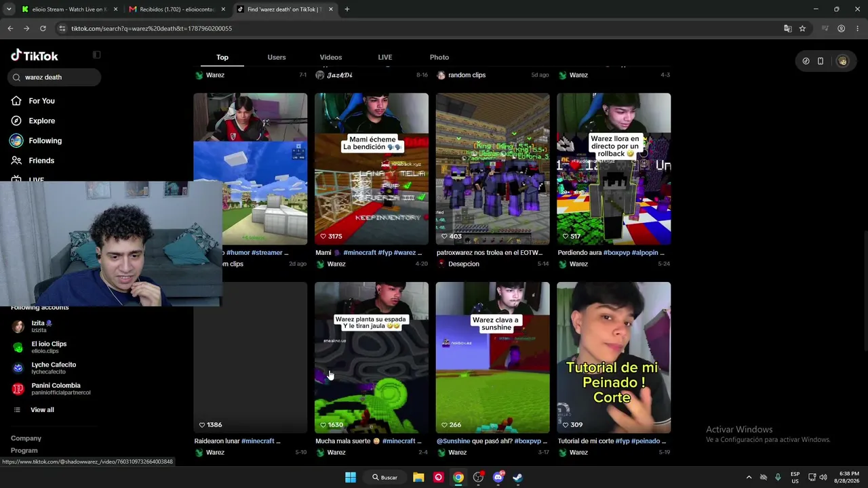Image resolution: width=868 pixels, height=488 pixels.
Task: Open TikTok coins icon in top-right pill
Action: tap(806, 61)
